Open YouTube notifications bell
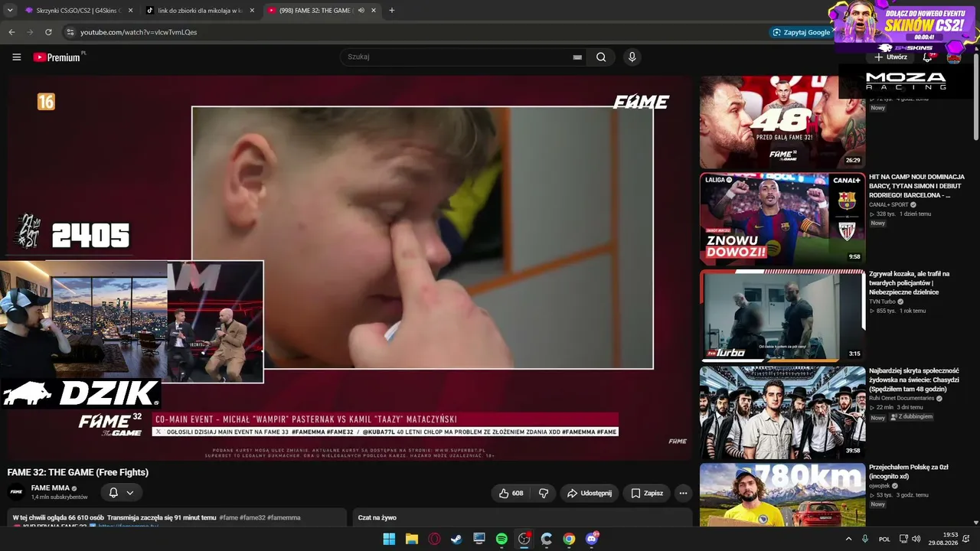The height and width of the screenshot is (551, 980). tap(928, 57)
